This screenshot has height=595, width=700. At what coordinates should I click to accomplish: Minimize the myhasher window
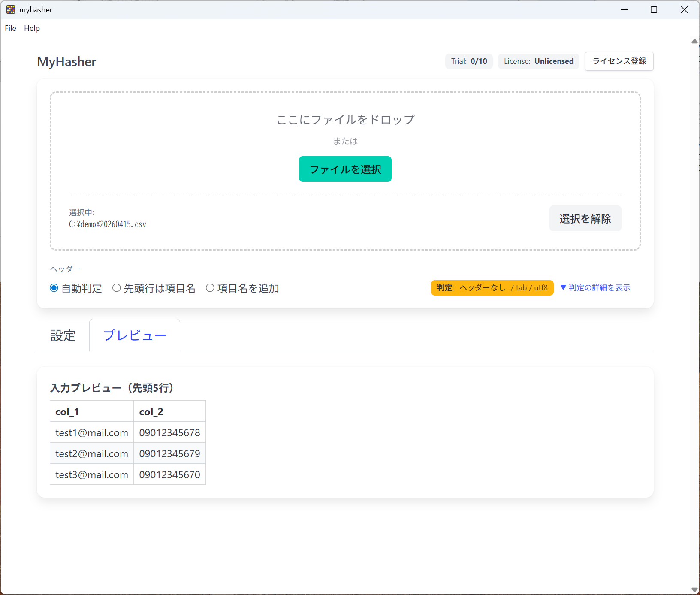point(625,9)
